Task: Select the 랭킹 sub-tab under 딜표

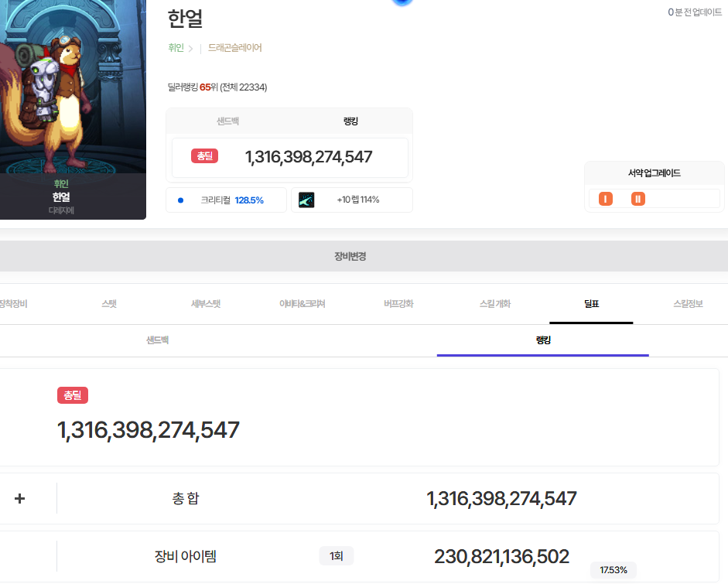Action: [x=543, y=340]
